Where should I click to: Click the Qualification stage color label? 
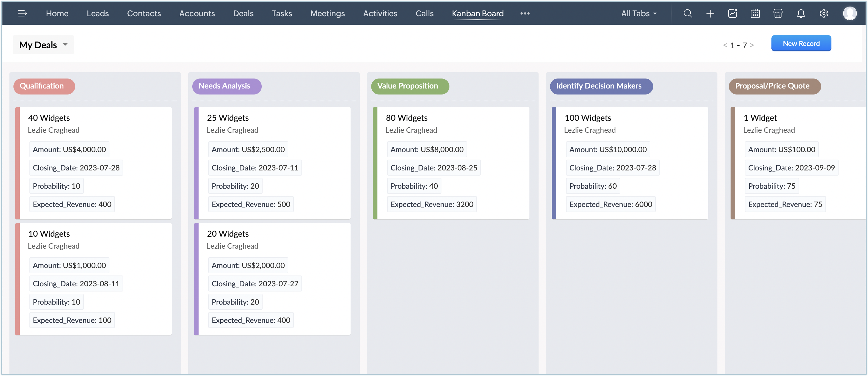(44, 86)
